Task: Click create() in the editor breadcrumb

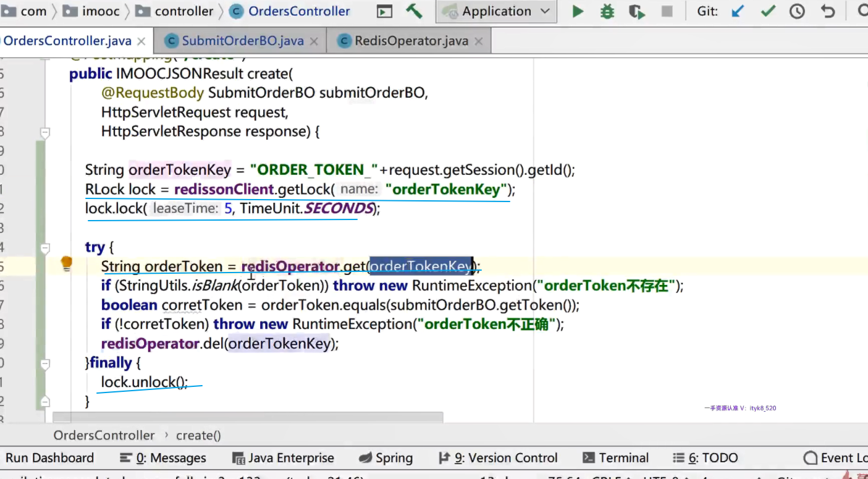Action: click(198, 435)
